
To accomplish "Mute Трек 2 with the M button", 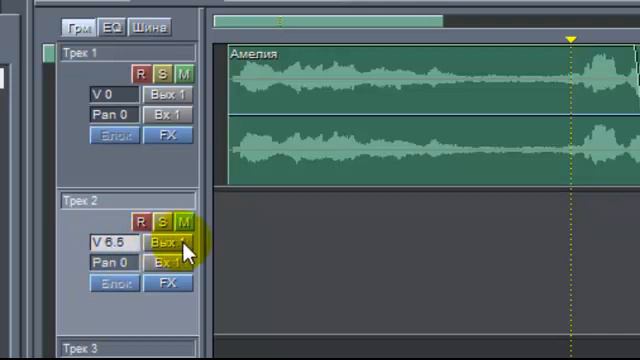I will coord(184,222).
